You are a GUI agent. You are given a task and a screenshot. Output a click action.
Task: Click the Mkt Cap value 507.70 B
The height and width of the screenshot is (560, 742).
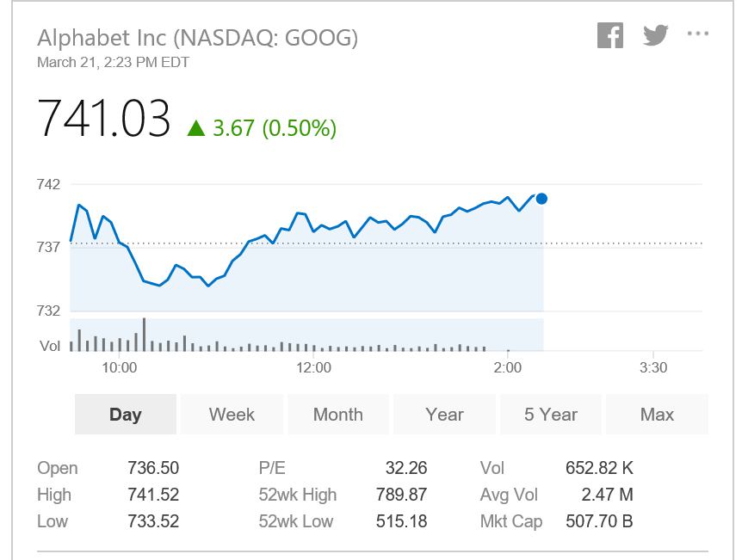pos(599,521)
